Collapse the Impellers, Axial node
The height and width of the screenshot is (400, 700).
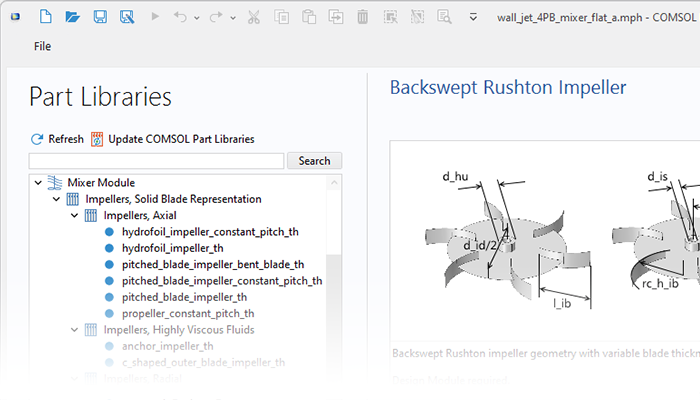pyautogui.click(x=75, y=216)
